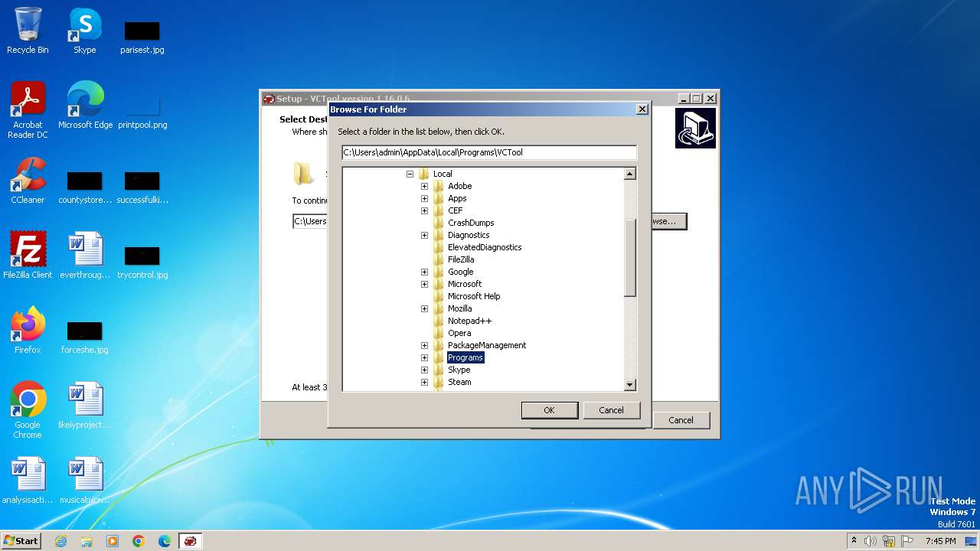Select the forceshe.jpg desktop file
The width and height of the screenshot is (980, 551).
85,337
